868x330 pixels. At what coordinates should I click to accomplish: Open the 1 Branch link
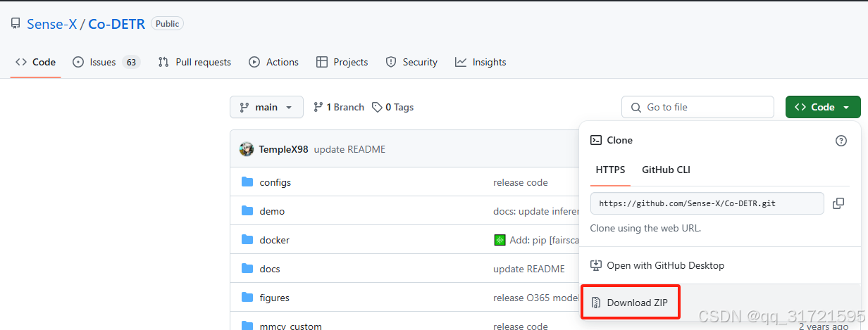pyautogui.click(x=338, y=107)
